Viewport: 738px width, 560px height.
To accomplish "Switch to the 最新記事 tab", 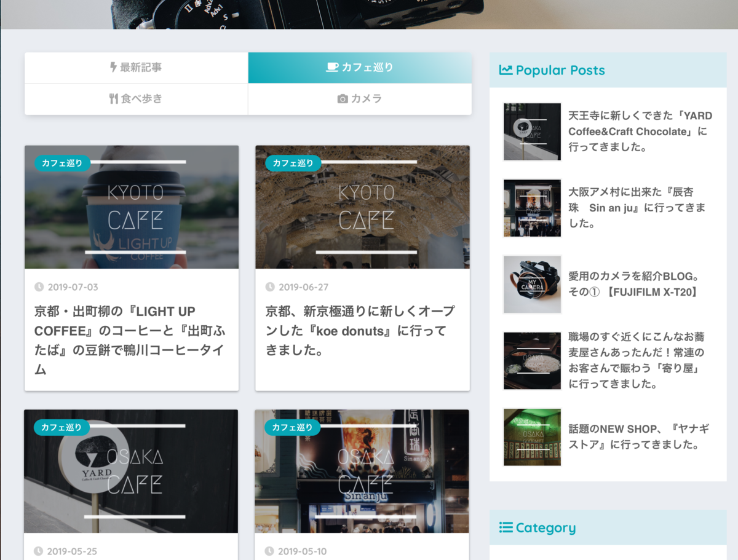I will pos(136,68).
